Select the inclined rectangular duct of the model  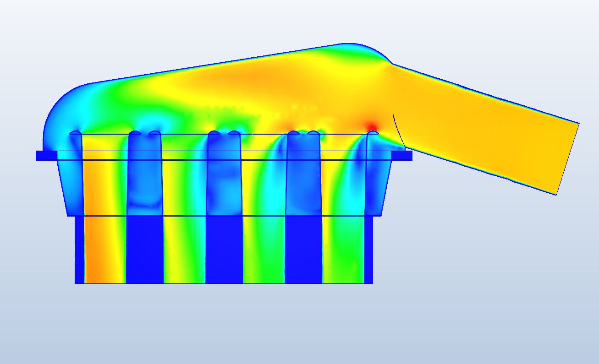(486, 129)
